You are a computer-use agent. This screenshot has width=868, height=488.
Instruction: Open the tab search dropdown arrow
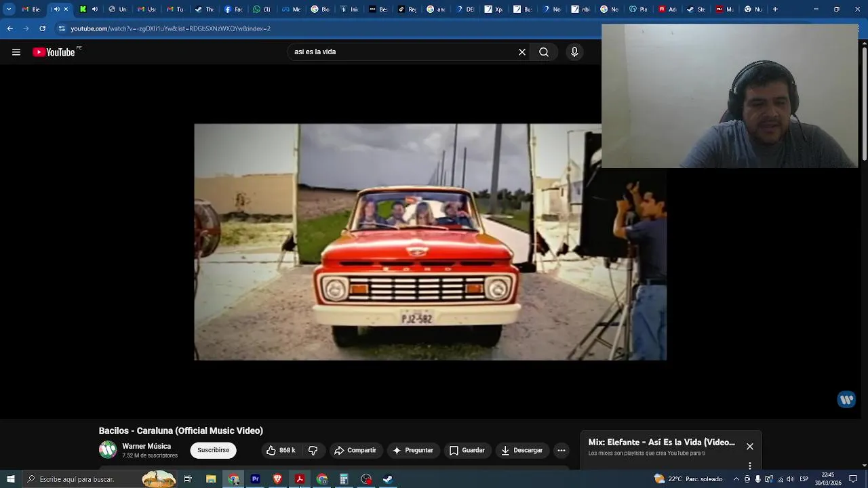(9, 9)
